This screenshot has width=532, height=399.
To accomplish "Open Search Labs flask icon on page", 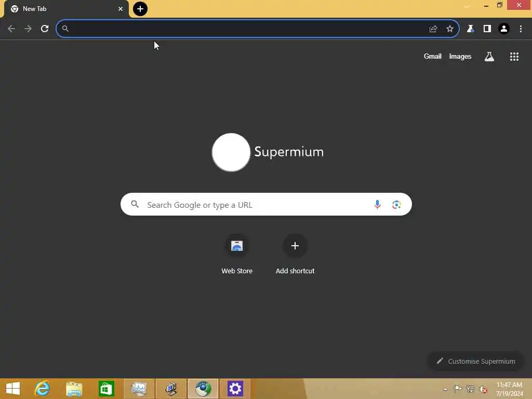I will click(x=489, y=57).
